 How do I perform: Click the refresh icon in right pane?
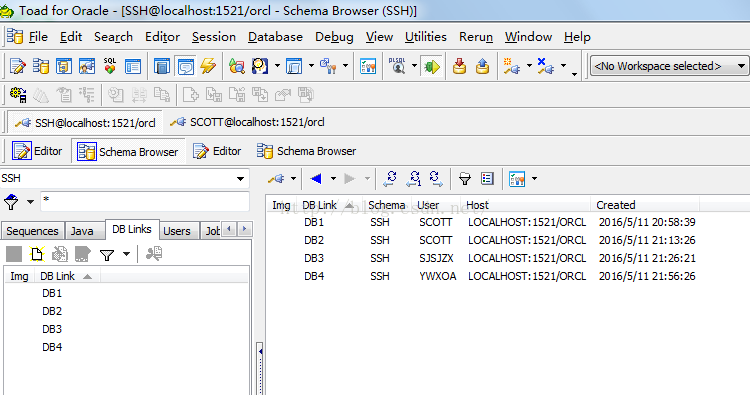click(390, 179)
